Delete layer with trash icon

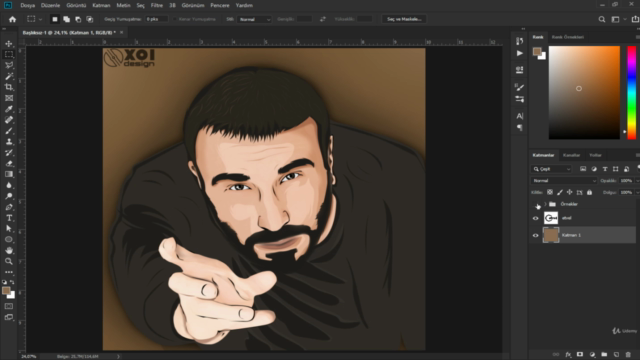[x=628, y=355]
